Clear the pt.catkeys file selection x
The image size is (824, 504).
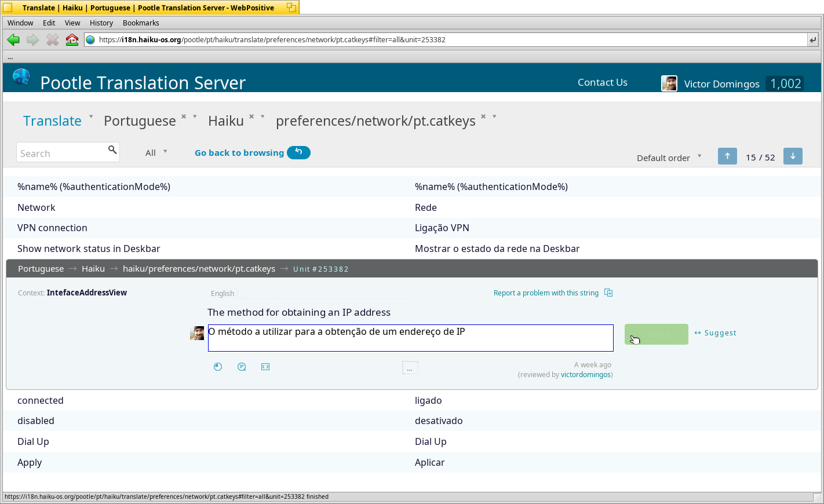pyautogui.click(x=483, y=116)
